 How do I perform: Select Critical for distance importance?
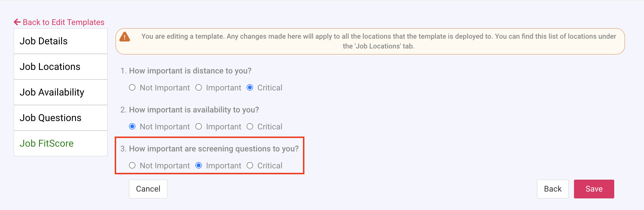pyautogui.click(x=250, y=87)
